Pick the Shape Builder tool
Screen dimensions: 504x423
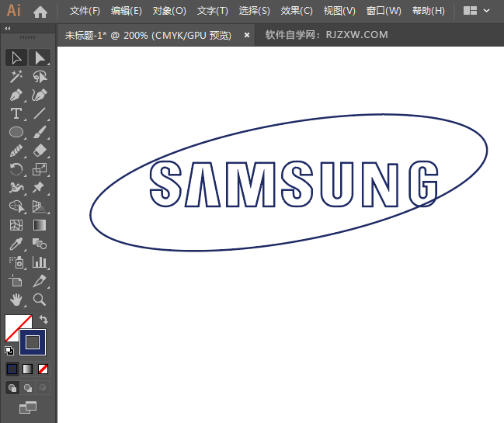[x=16, y=206]
